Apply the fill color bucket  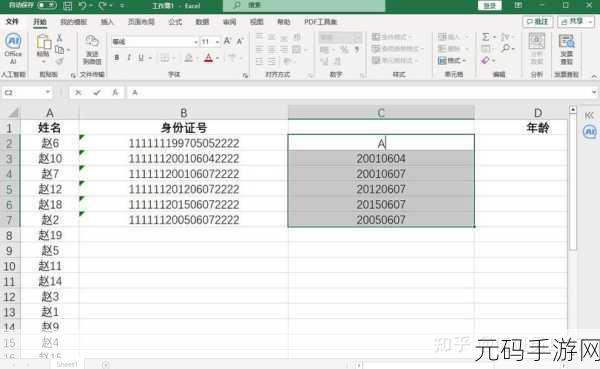(188, 58)
